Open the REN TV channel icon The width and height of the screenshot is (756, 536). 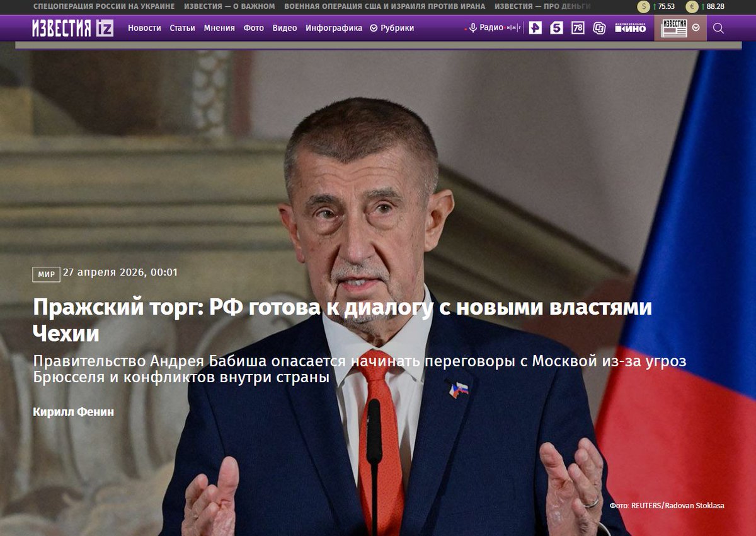535,28
